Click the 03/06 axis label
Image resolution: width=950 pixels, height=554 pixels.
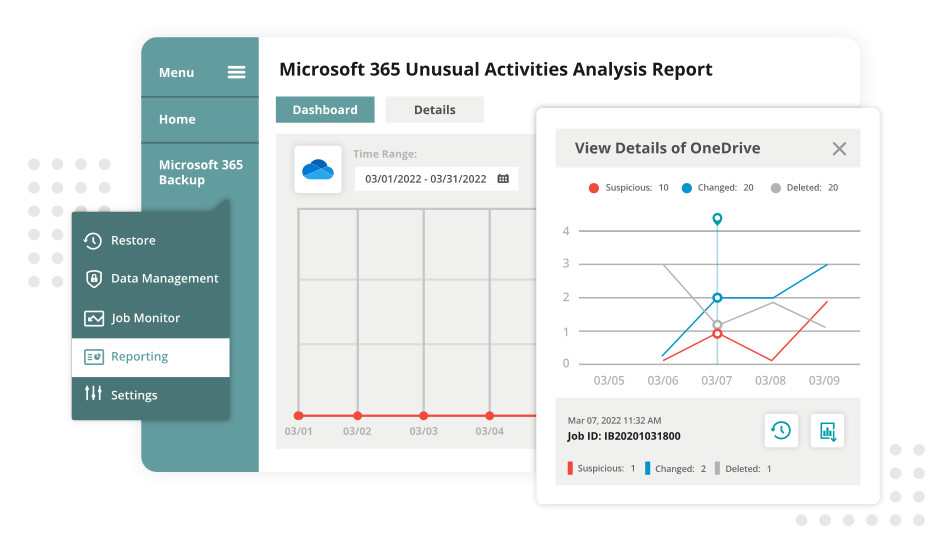663,381
